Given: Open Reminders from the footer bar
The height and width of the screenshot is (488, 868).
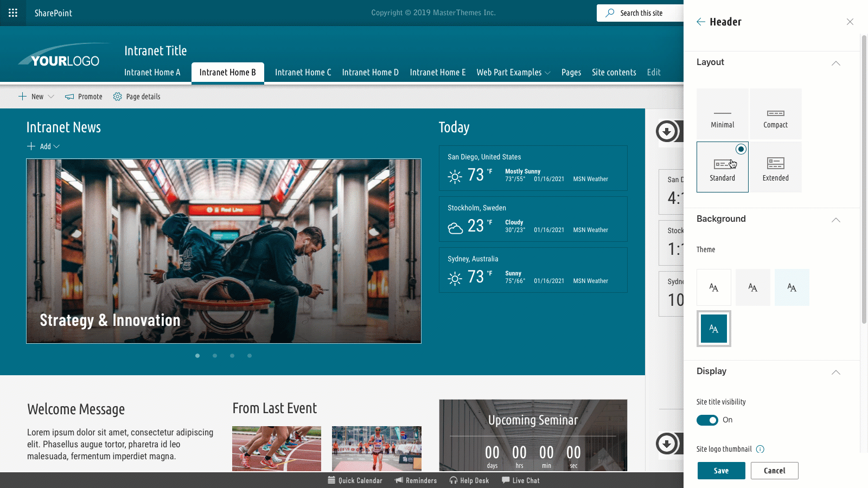Looking at the screenshot, I should pyautogui.click(x=416, y=480).
